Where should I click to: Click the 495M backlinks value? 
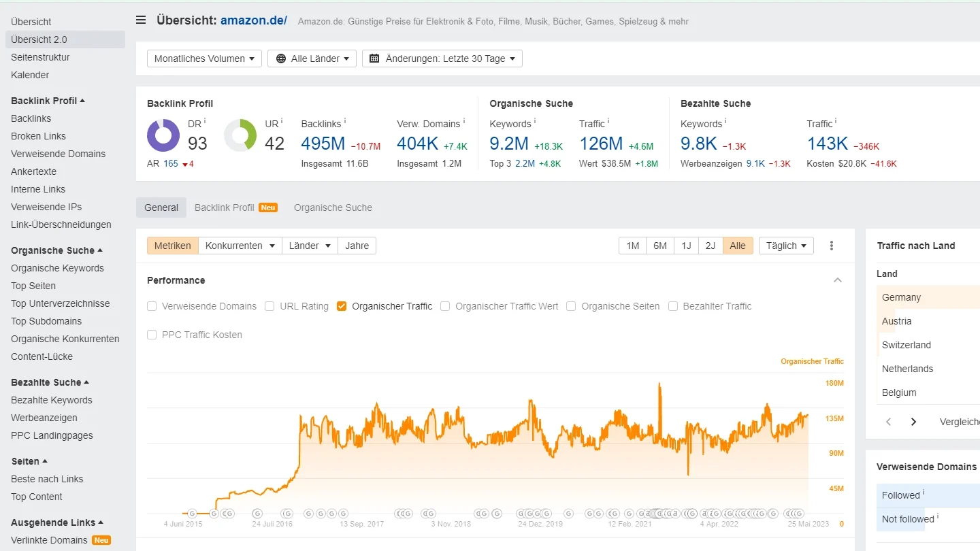point(323,144)
